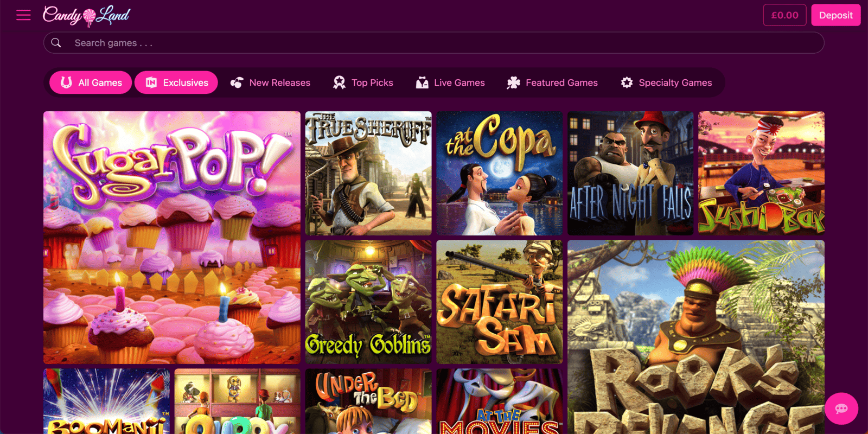
Task: Click the Candy Land logo
Action: [x=87, y=15]
